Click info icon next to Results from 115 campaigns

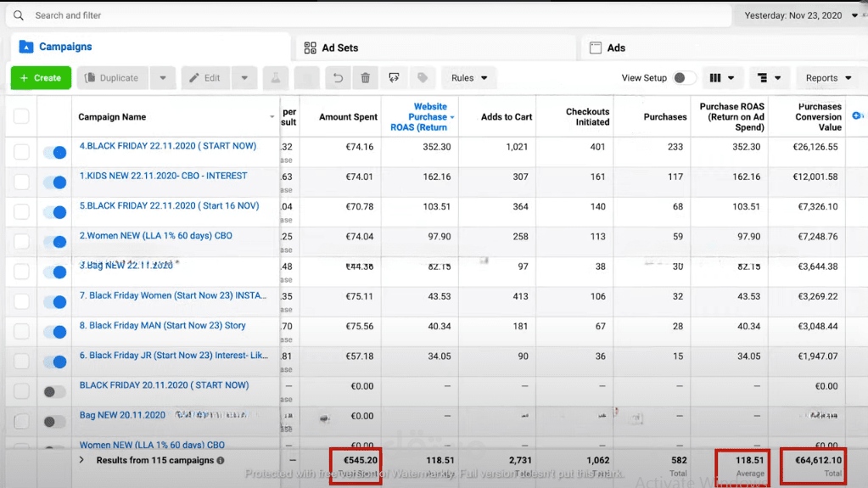[221, 460]
